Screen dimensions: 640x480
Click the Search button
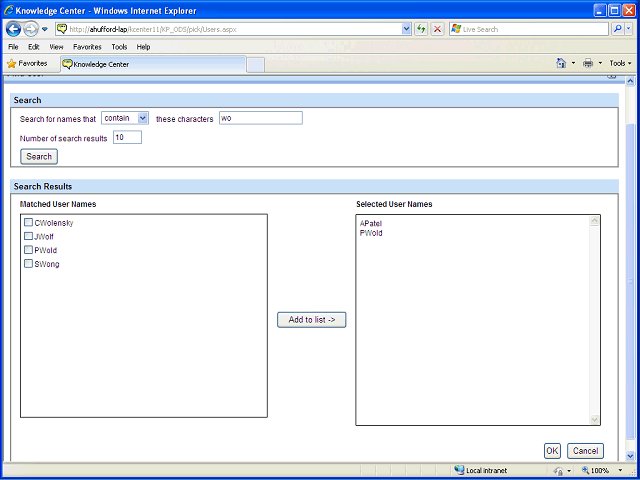tap(39, 157)
